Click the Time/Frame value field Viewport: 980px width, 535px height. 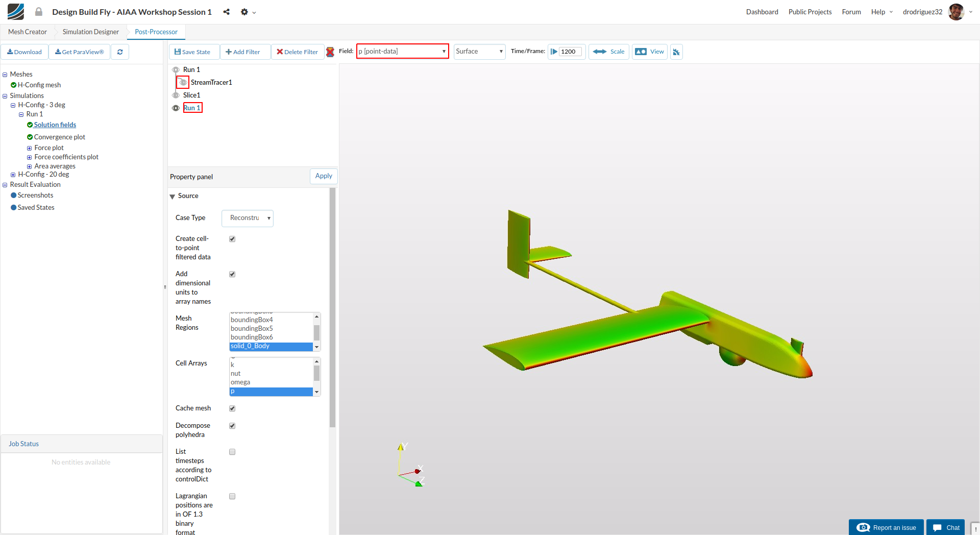pos(570,52)
